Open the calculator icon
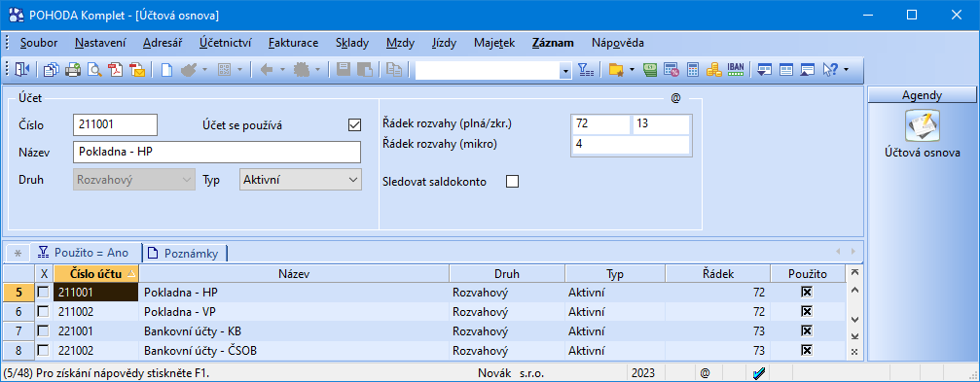This screenshot has height=382, width=980. [x=693, y=70]
